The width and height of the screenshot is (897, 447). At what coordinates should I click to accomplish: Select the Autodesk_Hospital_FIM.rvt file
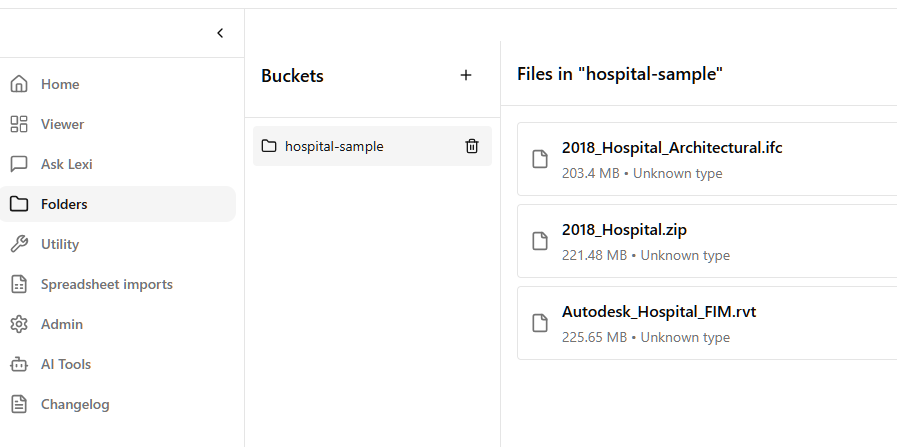(659, 312)
